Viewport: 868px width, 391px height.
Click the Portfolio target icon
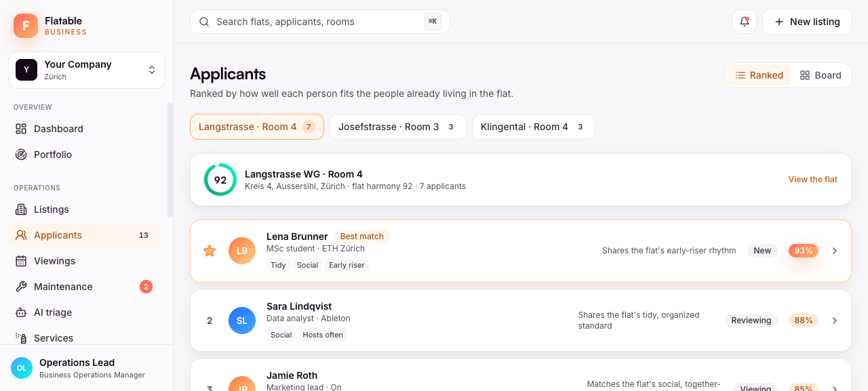click(x=21, y=155)
